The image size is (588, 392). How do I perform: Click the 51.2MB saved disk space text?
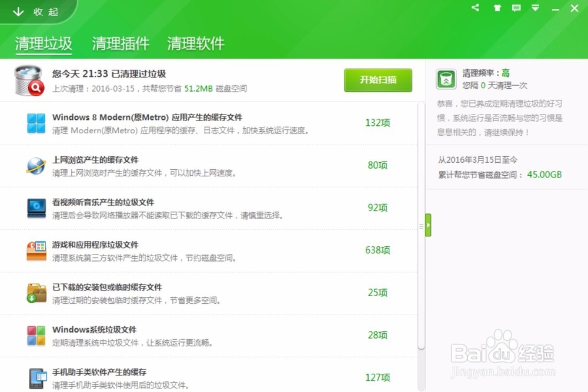click(198, 89)
